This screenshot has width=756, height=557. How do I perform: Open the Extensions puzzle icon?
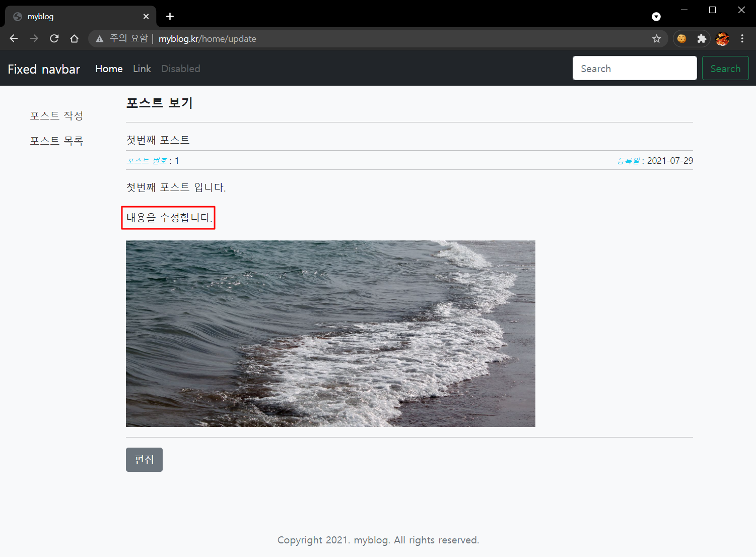(x=702, y=39)
